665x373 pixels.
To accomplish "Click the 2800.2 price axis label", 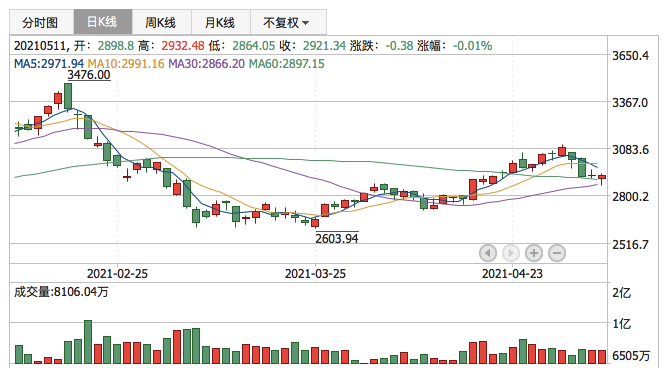I will 631,196.
